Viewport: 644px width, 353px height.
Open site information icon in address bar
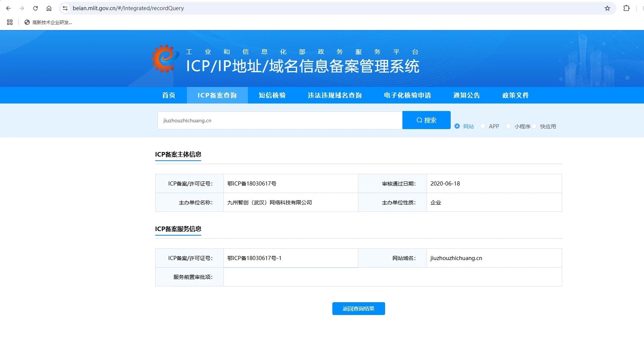tap(65, 8)
